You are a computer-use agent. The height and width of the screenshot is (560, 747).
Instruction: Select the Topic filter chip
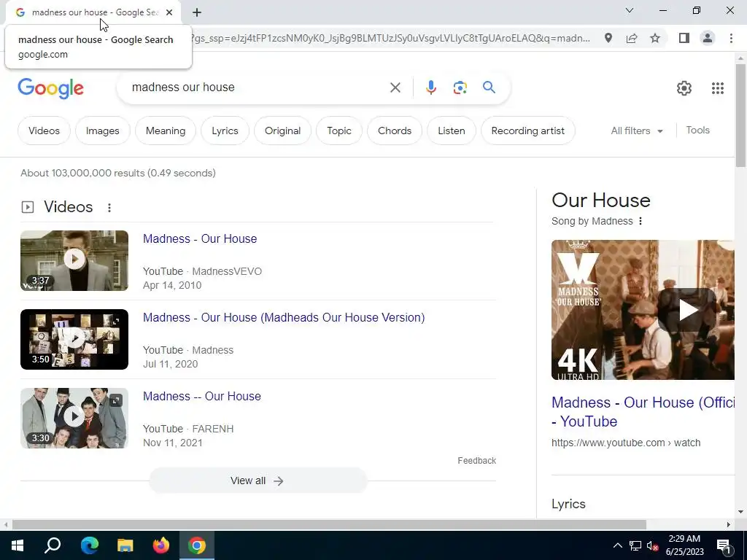339,131
